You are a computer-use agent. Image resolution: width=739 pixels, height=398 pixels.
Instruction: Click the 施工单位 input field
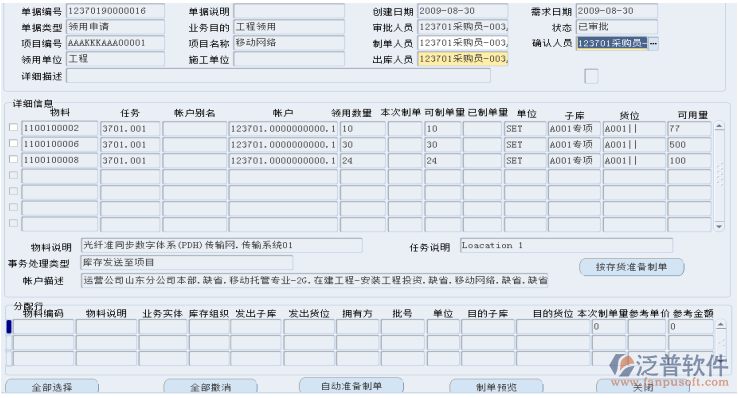289,59
